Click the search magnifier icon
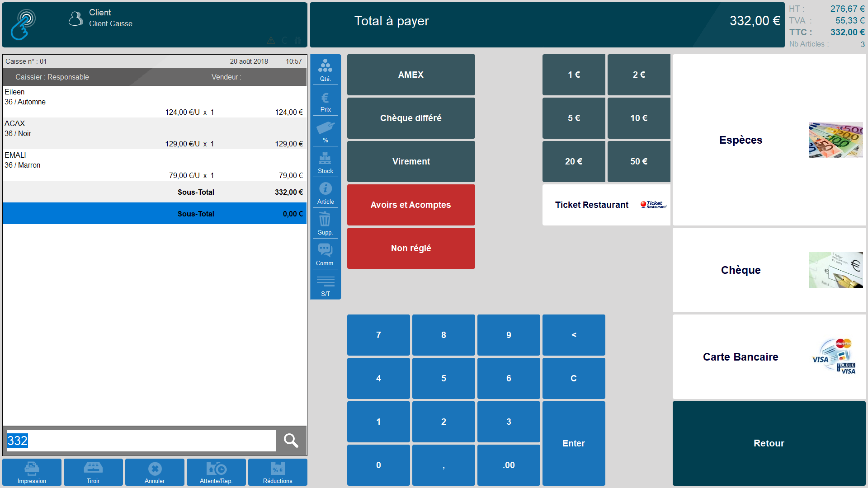Viewport: 868px width, 488px height. [291, 441]
